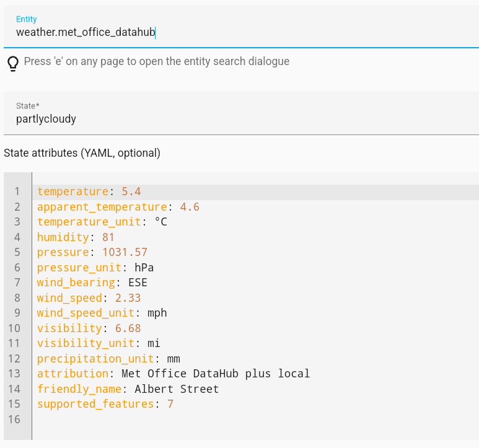Click the wind_speed_unit mph value

[x=157, y=313]
